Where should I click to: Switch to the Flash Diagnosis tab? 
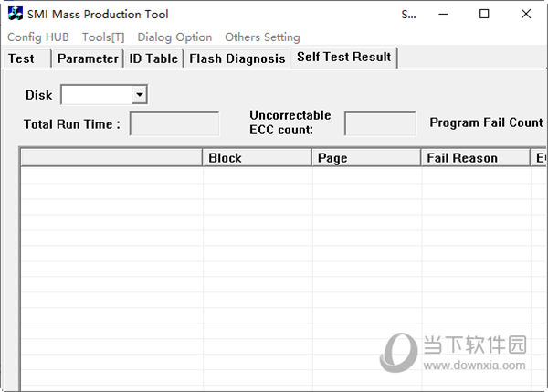coord(237,58)
